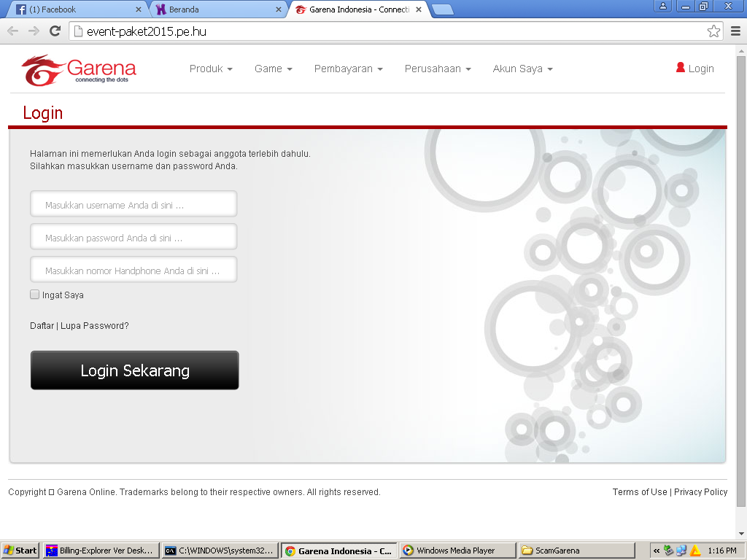Tick the Ingat Saya checkbox
Image resolution: width=747 pixels, height=560 pixels.
click(x=35, y=295)
